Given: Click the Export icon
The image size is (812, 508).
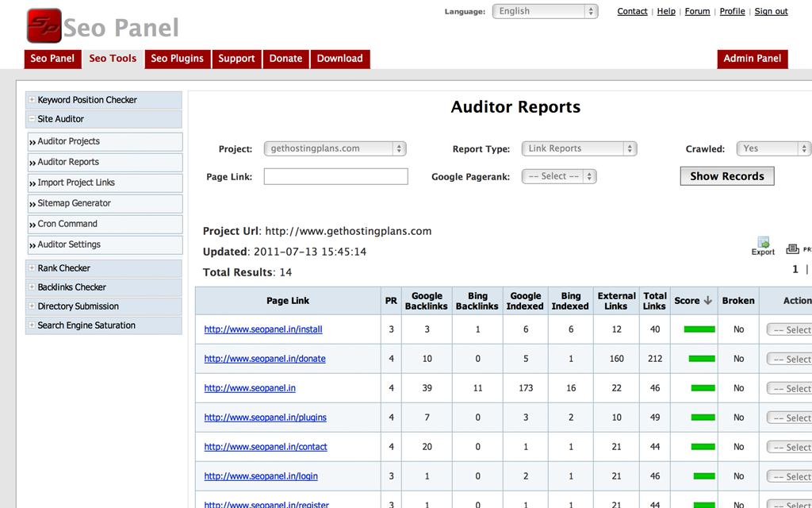Looking at the screenshot, I should coord(763,245).
